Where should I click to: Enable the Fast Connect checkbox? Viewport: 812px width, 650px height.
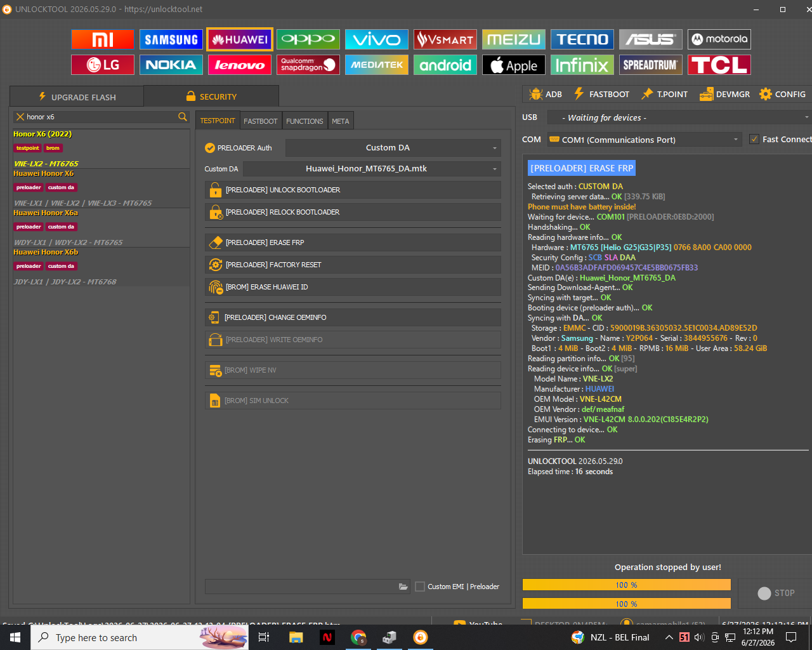click(754, 140)
